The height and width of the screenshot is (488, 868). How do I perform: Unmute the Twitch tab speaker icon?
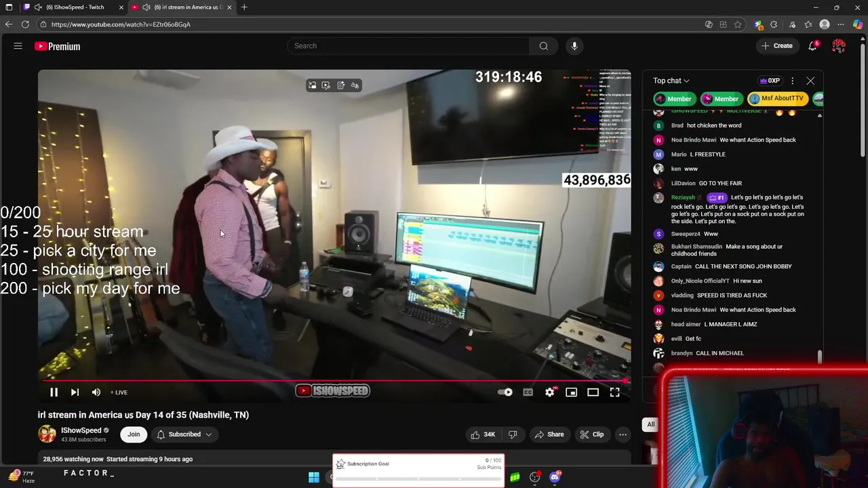pyautogui.click(x=38, y=7)
